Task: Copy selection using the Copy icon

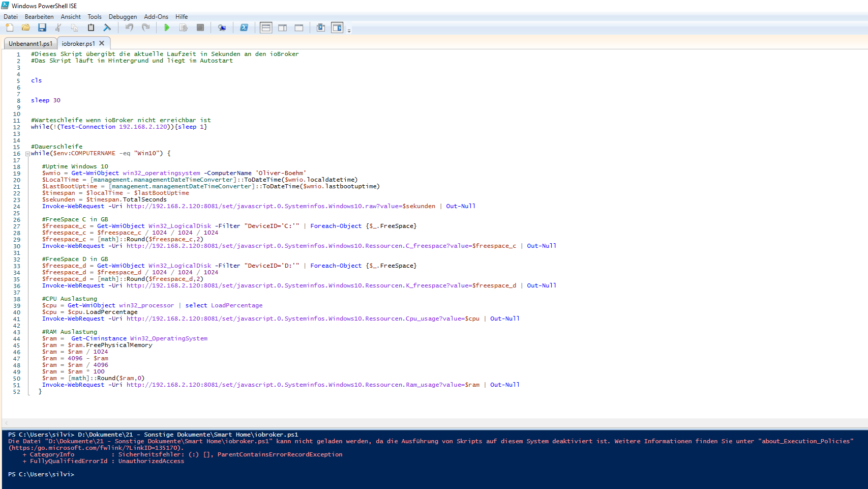Action: (x=75, y=27)
